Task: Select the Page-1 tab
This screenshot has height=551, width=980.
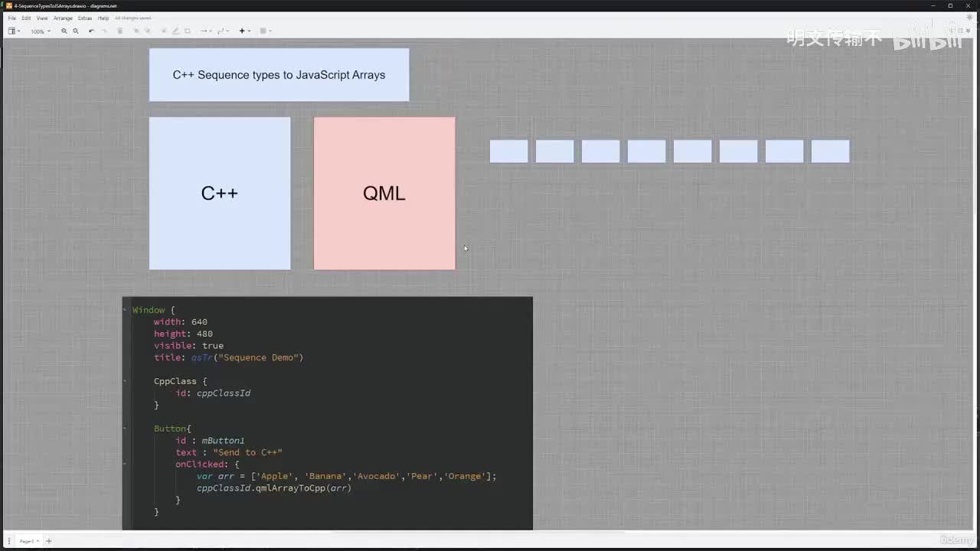Action: pos(29,541)
